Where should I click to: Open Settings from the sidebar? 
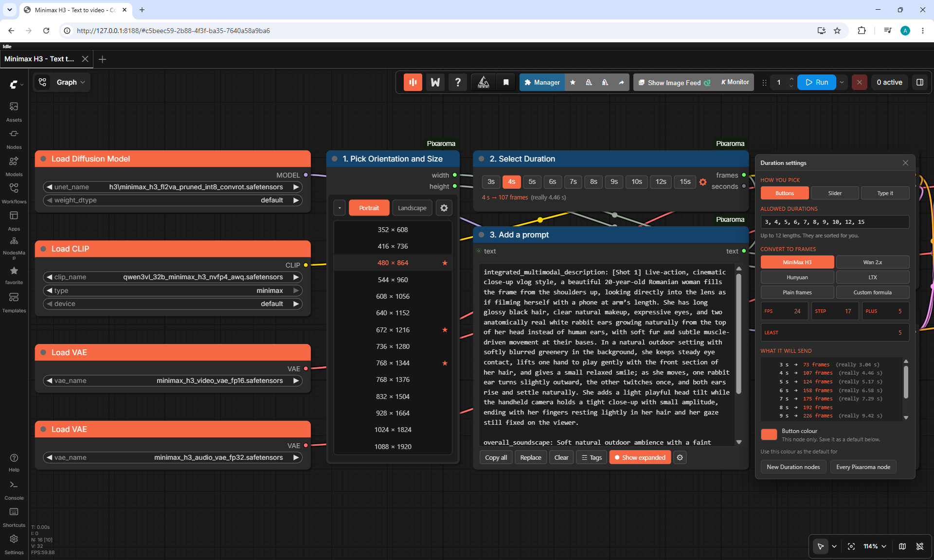point(14,545)
